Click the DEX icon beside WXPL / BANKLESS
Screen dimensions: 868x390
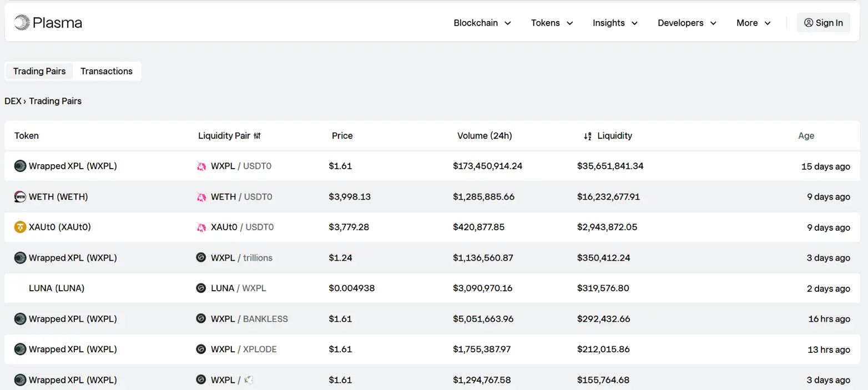(201, 318)
